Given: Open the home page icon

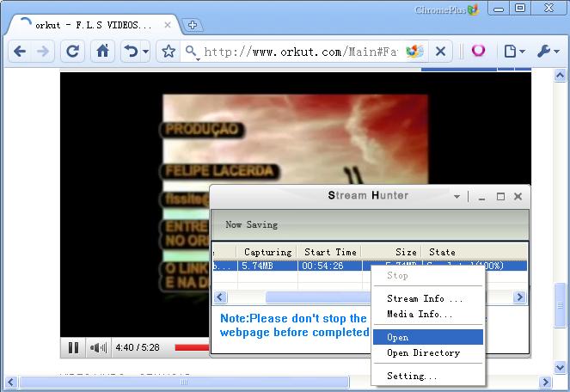Looking at the screenshot, I should tap(102, 52).
